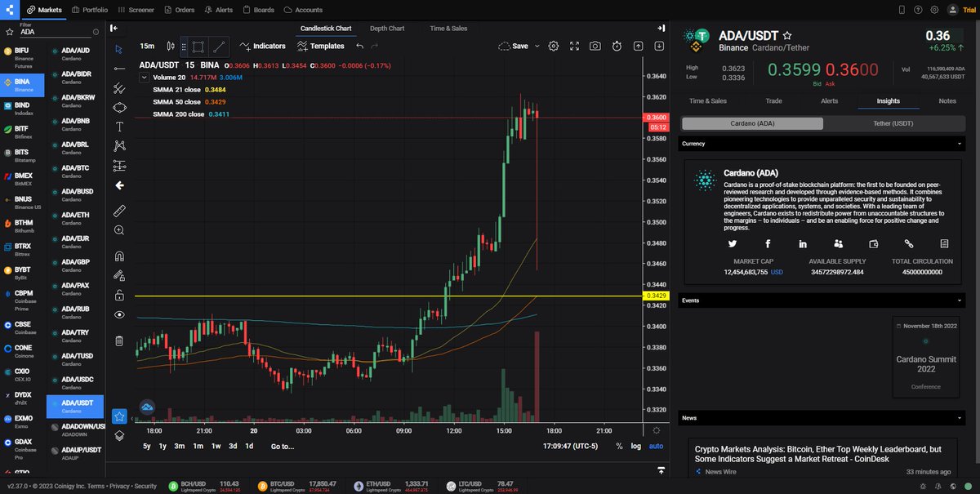Select the cursor arrow tool in drawing toolbar

(x=119, y=49)
